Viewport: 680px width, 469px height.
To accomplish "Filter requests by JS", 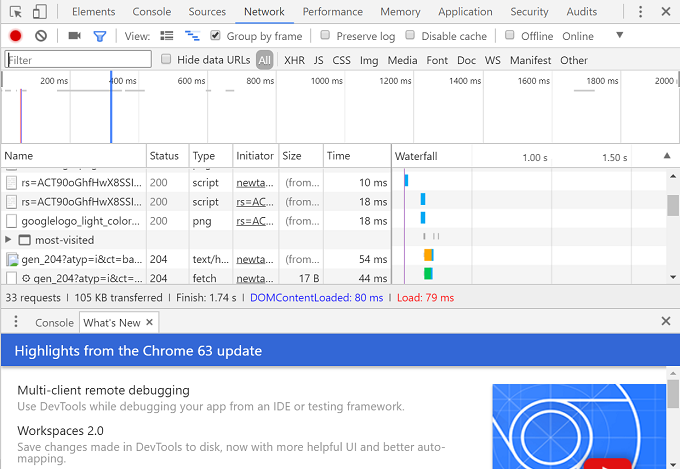I will click(x=318, y=60).
